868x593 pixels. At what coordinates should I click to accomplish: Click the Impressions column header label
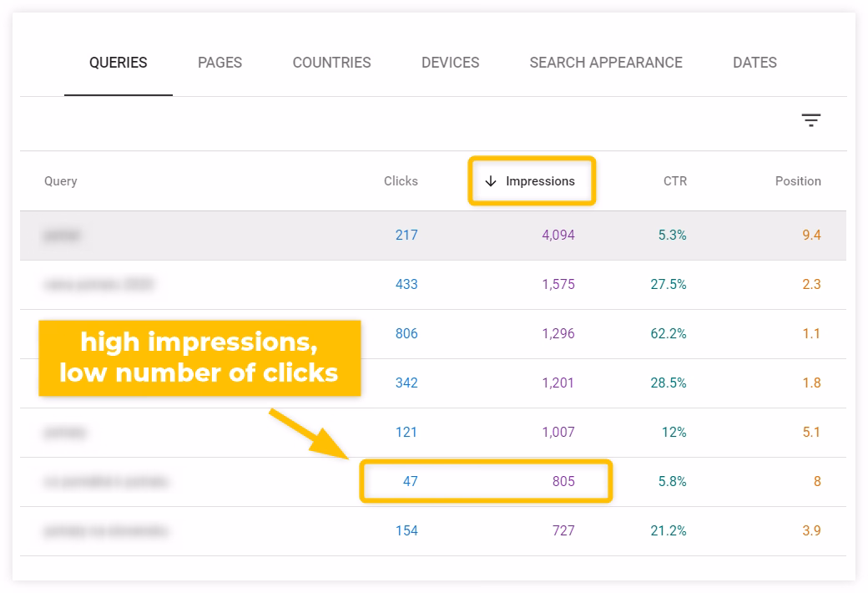(540, 181)
